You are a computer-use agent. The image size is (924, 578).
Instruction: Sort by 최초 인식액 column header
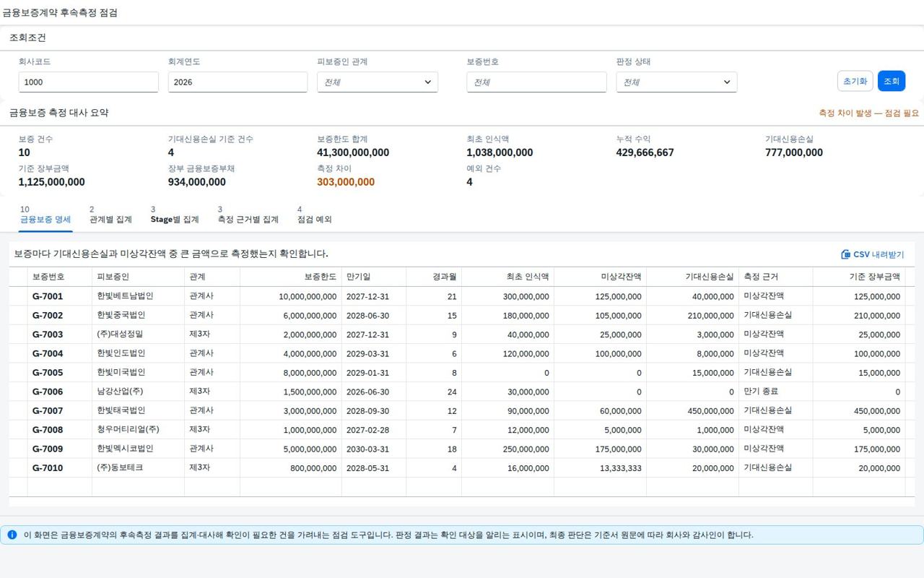508,277
